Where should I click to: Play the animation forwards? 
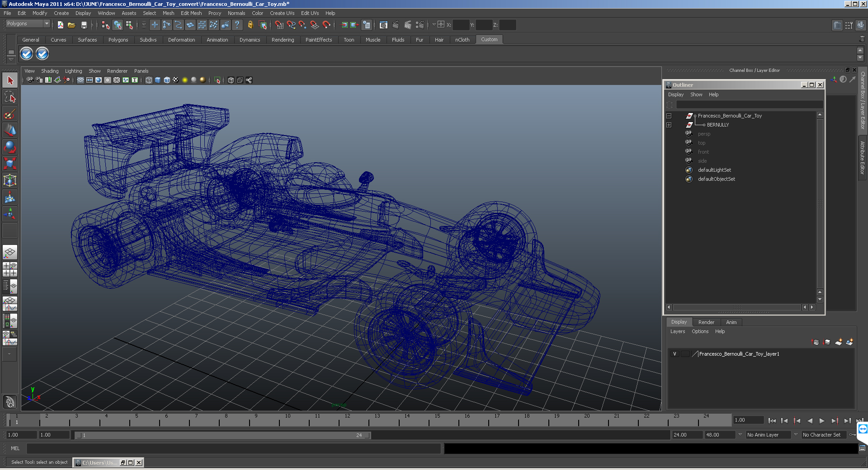tap(822, 421)
